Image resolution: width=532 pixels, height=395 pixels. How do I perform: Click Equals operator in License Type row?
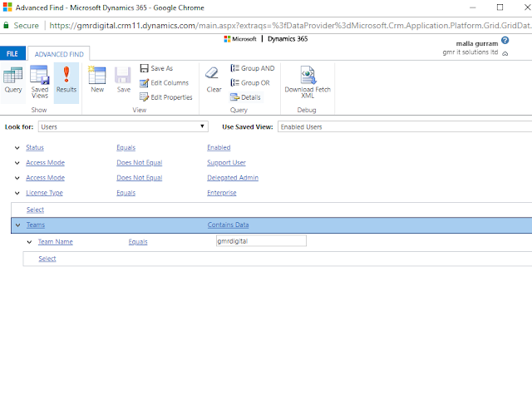click(x=126, y=193)
